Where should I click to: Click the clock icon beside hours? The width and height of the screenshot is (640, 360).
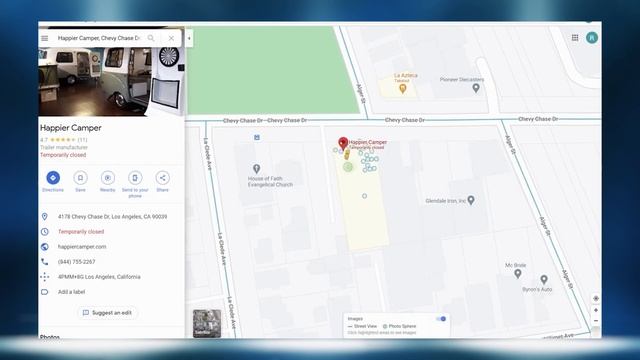[x=44, y=232]
